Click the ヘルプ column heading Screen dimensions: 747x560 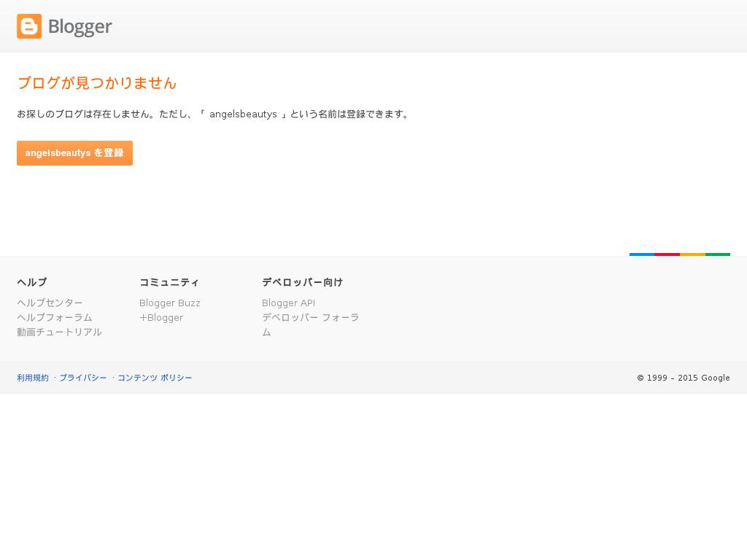(32, 282)
